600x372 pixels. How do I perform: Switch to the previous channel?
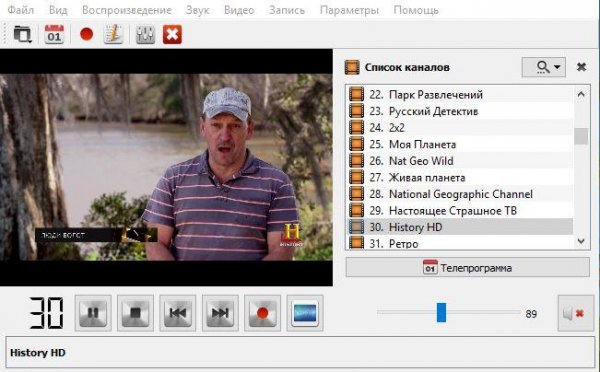pyautogui.click(x=178, y=313)
